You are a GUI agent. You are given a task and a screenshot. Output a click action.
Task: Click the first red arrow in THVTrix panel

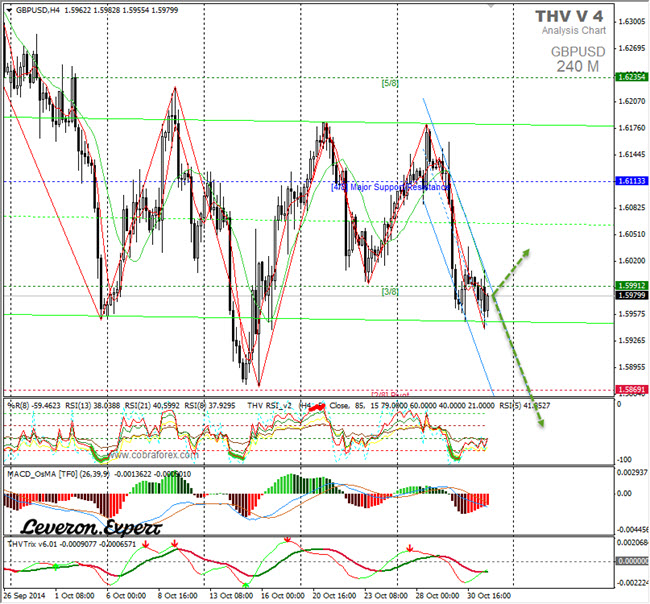click(x=146, y=545)
